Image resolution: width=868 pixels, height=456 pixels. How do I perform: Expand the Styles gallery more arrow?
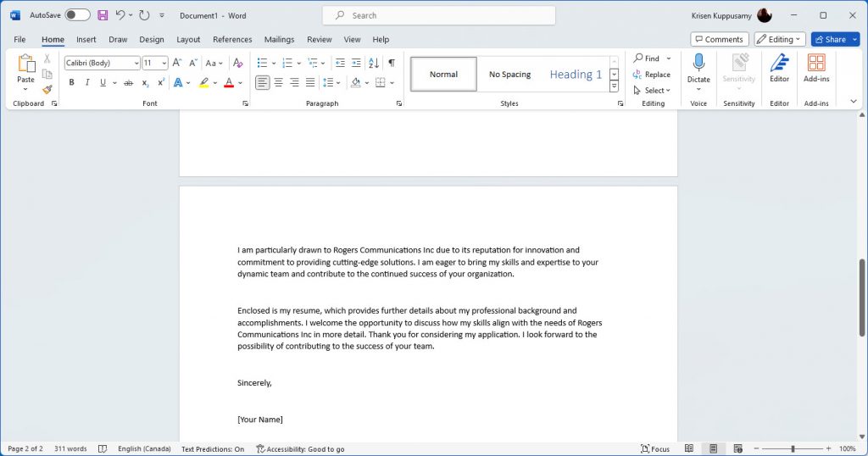coord(615,87)
